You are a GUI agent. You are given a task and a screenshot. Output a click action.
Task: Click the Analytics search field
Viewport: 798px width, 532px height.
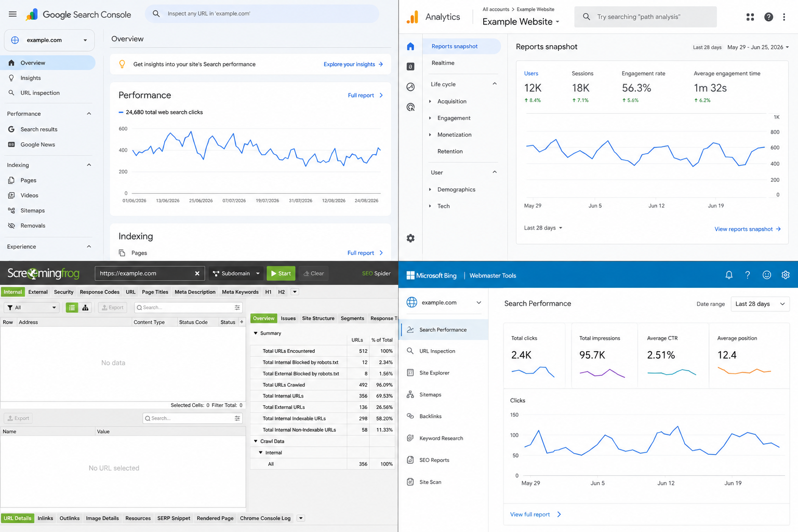(645, 17)
